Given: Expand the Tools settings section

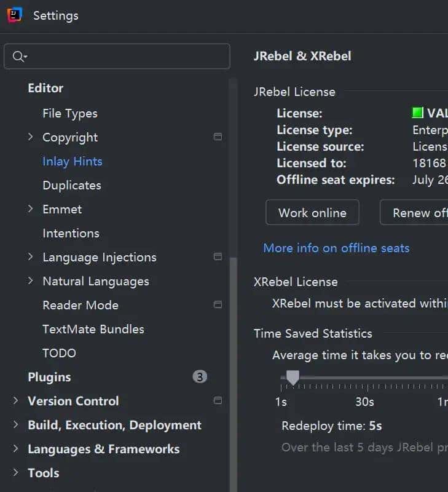Looking at the screenshot, I should 16,472.
